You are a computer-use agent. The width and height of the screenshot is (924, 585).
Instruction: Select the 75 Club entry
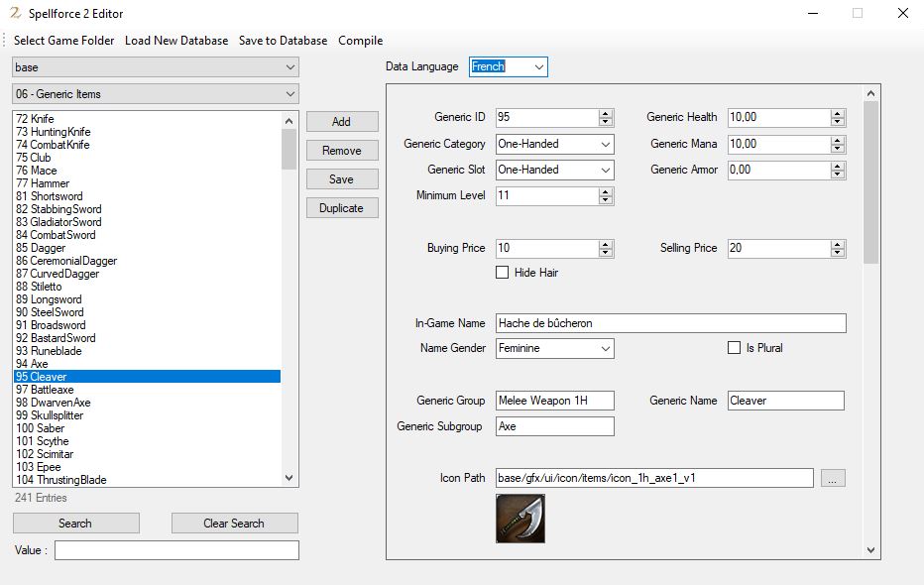(148, 158)
